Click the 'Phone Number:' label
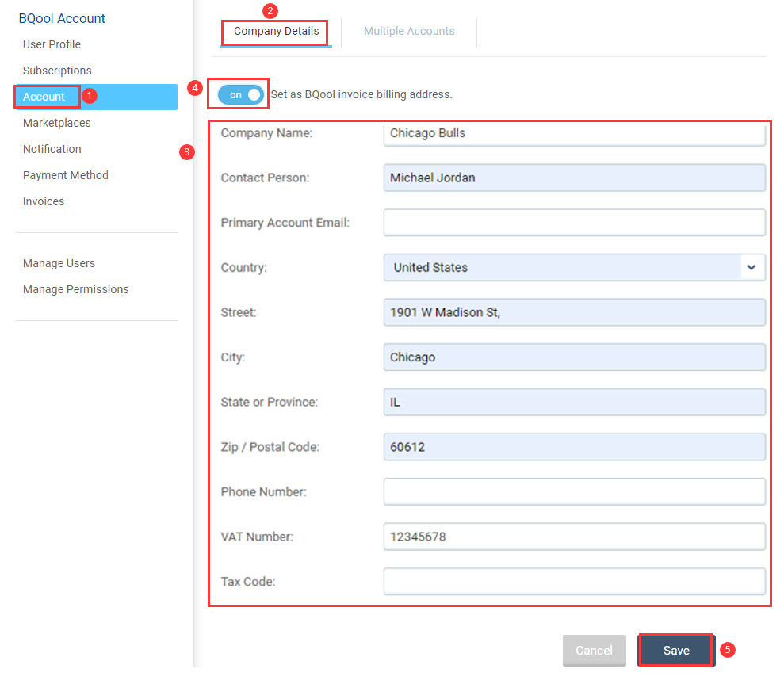Screen dimensions: 784x680 [x=263, y=492]
